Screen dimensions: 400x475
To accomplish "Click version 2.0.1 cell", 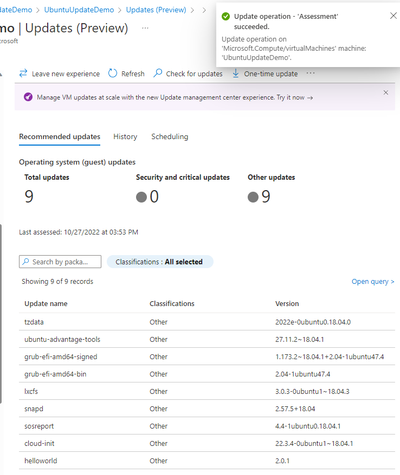I will click(282, 461).
